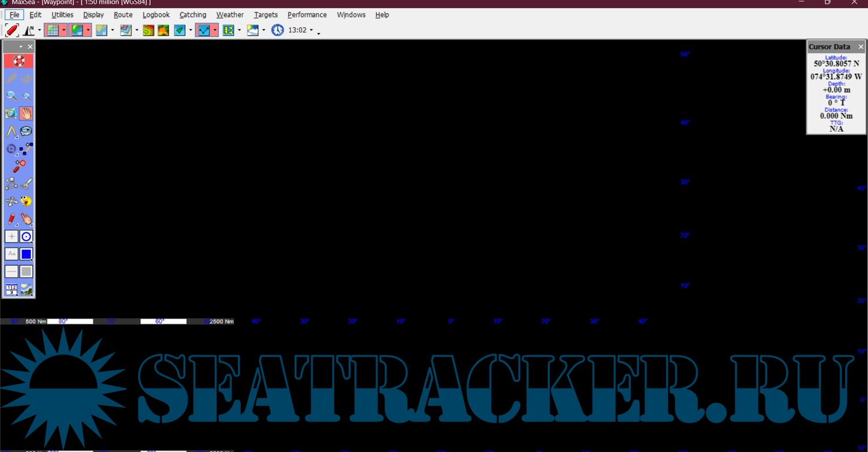This screenshot has height=452, width=868.
Task: Click the red lifebuoy man-overboard button
Action: (x=19, y=61)
